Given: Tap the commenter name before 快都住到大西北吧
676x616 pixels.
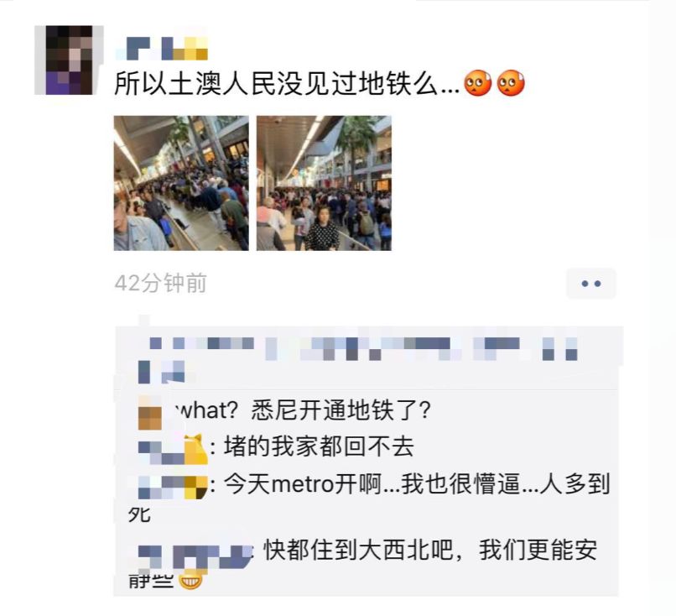Looking at the screenshot, I should click(x=195, y=556).
